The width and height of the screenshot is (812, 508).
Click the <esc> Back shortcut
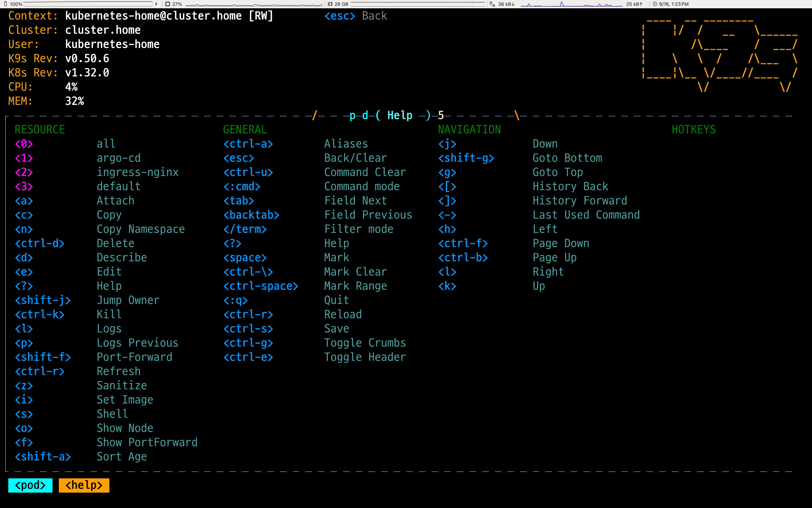(x=355, y=16)
